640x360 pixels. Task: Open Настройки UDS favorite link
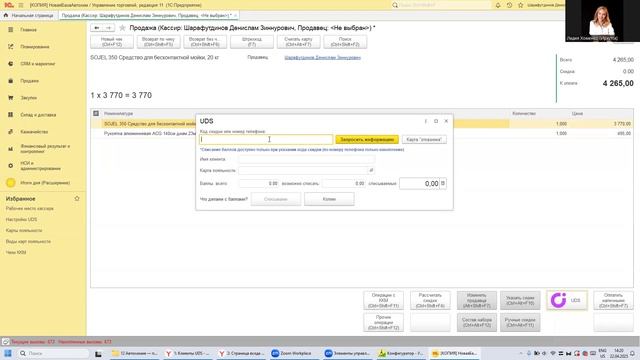click(x=21, y=220)
